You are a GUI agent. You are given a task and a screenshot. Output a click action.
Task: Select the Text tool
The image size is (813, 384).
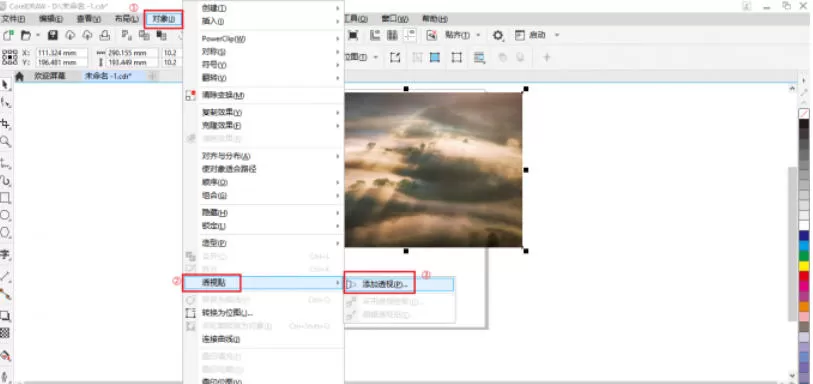6,254
